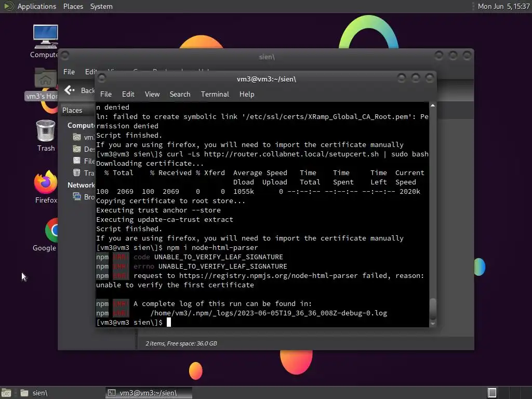The height and width of the screenshot is (399, 532).
Task: Click the router.collabnet.local setupcert.sh URL
Action: (291, 154)
